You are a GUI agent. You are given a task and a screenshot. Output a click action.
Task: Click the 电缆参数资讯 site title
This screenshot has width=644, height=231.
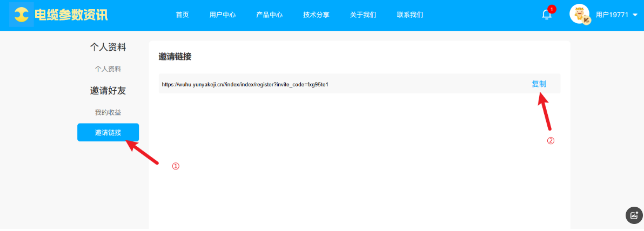coord(71,15)
